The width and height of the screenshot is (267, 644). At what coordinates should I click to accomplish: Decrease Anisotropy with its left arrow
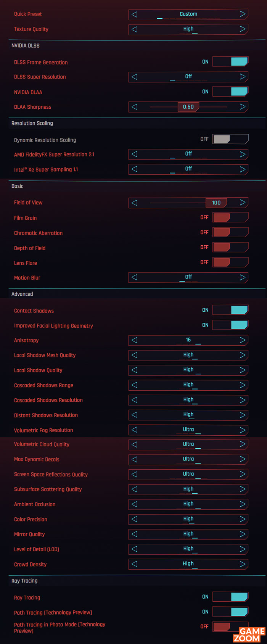[x=134, y=340]
